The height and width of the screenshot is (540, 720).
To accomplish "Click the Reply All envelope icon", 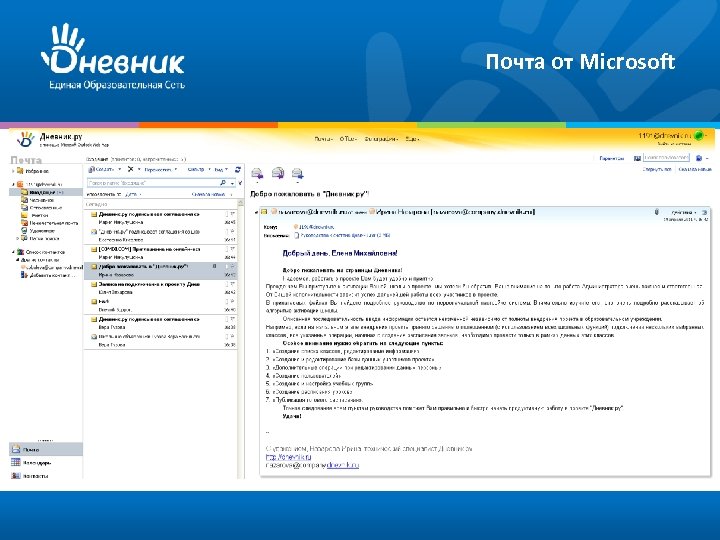I will [x=278, y=173].
